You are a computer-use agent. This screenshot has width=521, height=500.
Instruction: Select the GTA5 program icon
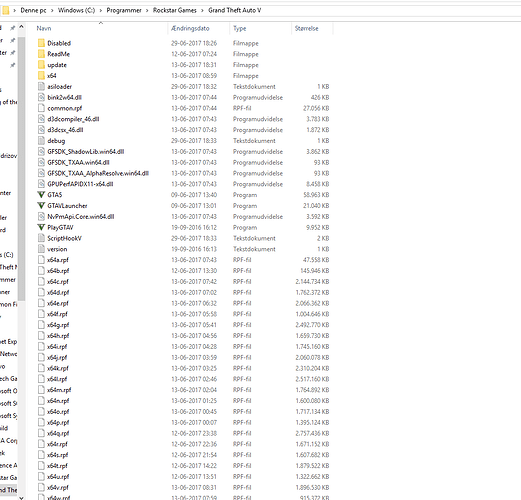41,195
